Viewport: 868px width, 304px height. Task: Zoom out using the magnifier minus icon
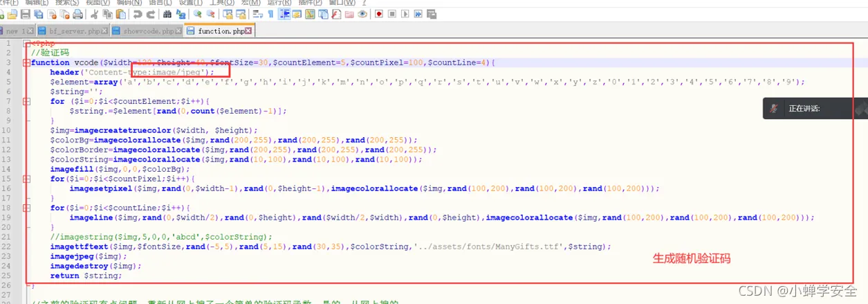(x=211, y=14)
